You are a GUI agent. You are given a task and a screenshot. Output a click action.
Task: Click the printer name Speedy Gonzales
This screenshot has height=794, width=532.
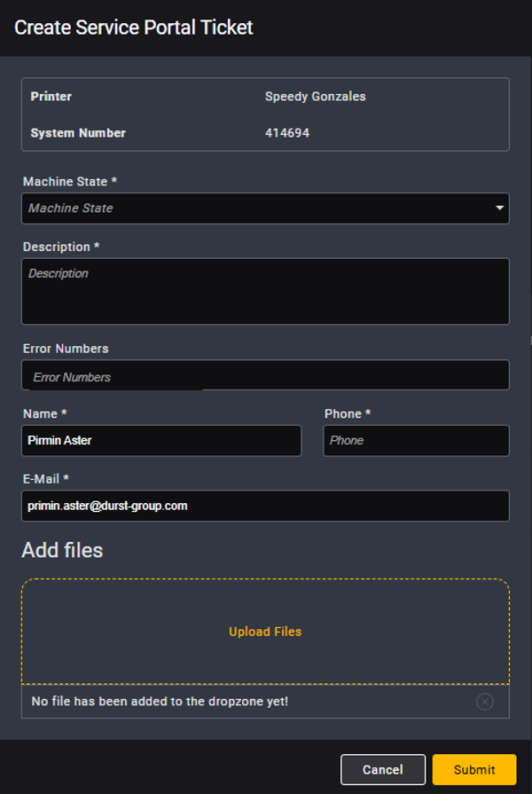(x=315, y=96)
